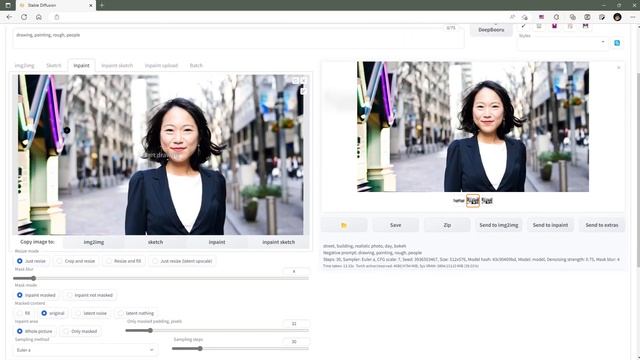Open the Sampling method dropdown
This screenshot has width=640, height=360.
coord(85,350)
